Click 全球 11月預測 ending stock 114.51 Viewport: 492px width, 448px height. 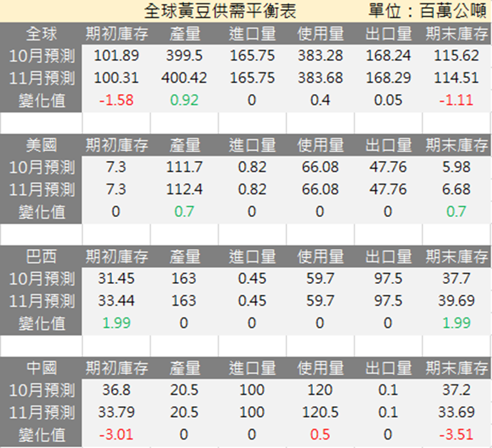456,78
